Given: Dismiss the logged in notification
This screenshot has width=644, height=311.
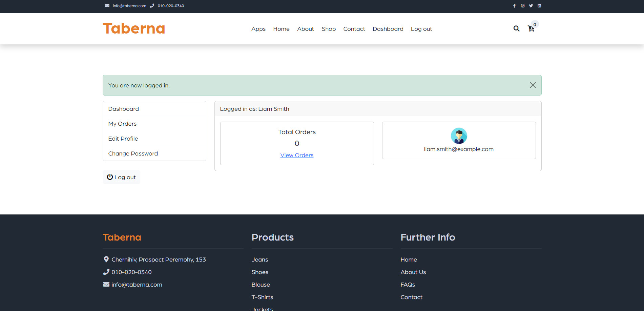Looking at the screenshot, I should click(533, 85).
